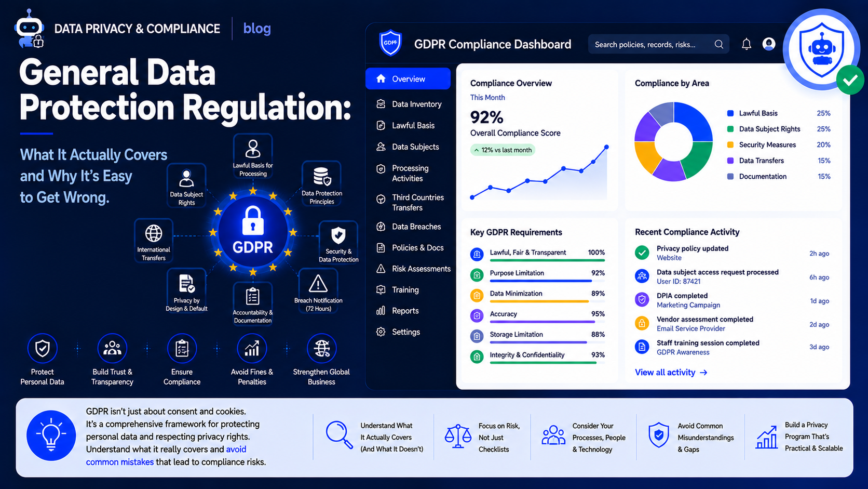The height and width of the screenshot is (489, 868).
Task: Click the GDPR shield logo in dashboard header
Action: pyautogui.click(x=390, y=43)
